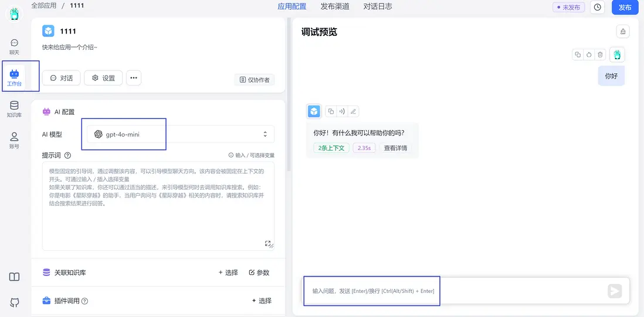644x317 pixels.
Task: Open the GitHub icon in sidebar
Action: coord(15,303)
